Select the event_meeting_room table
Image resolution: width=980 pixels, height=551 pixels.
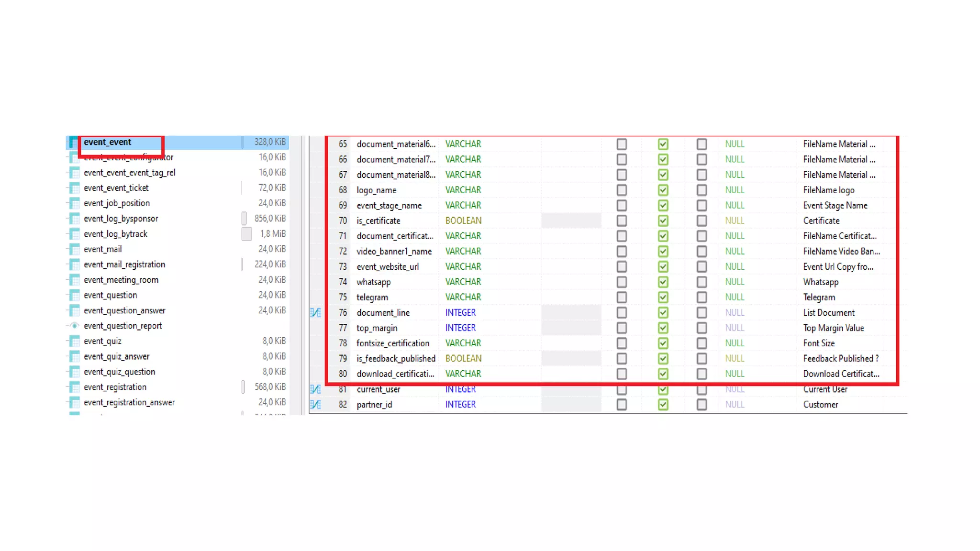click(x=121, y=280)
